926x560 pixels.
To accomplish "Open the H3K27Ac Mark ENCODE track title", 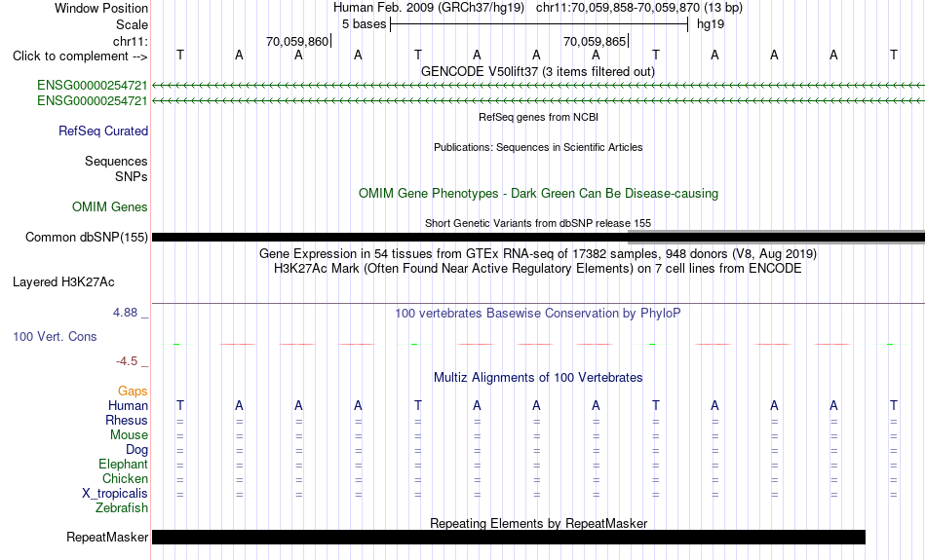I will (x=538, y=269).
